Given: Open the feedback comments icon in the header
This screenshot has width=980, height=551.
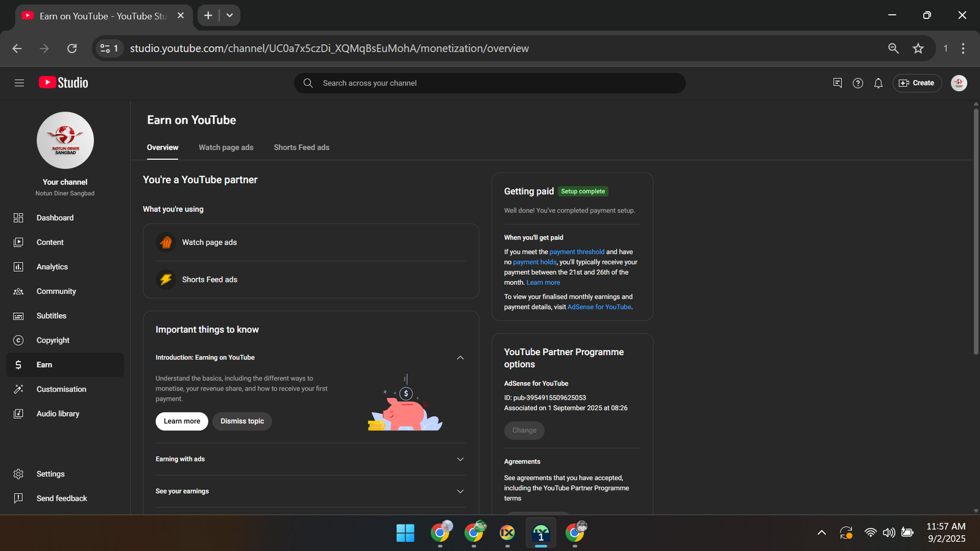Looking at the screenshot, I should pos(837,83).
